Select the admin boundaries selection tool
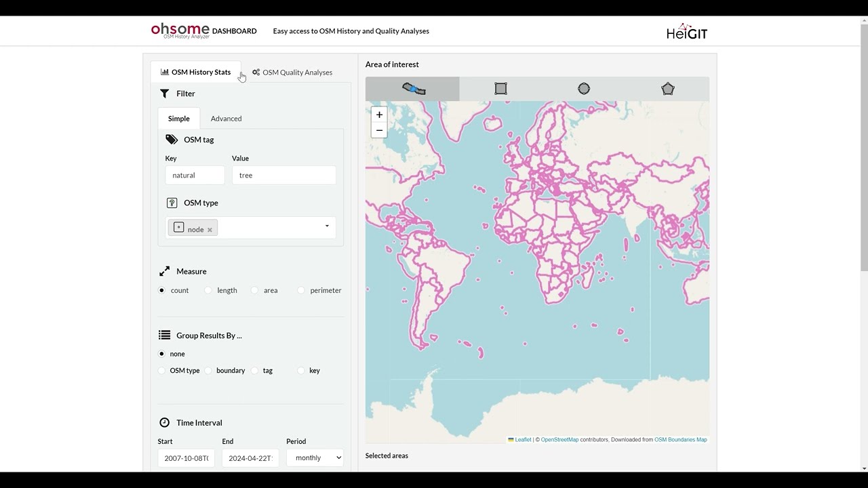Image resolution: width=868 pixels, height=488 pixels. (x=412, y=89)
